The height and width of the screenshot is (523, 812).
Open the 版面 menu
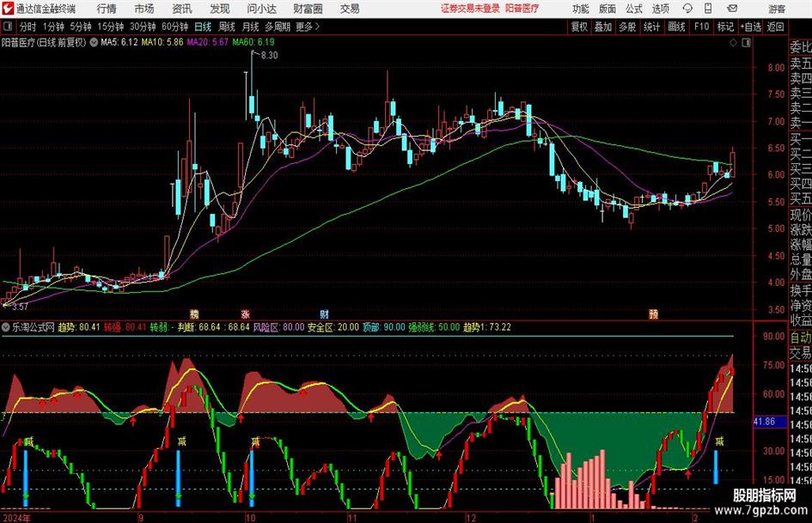[607, 9]
